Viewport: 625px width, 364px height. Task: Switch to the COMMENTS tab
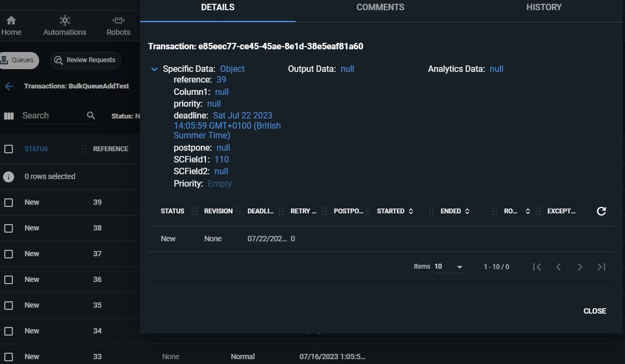click(380, 8)
